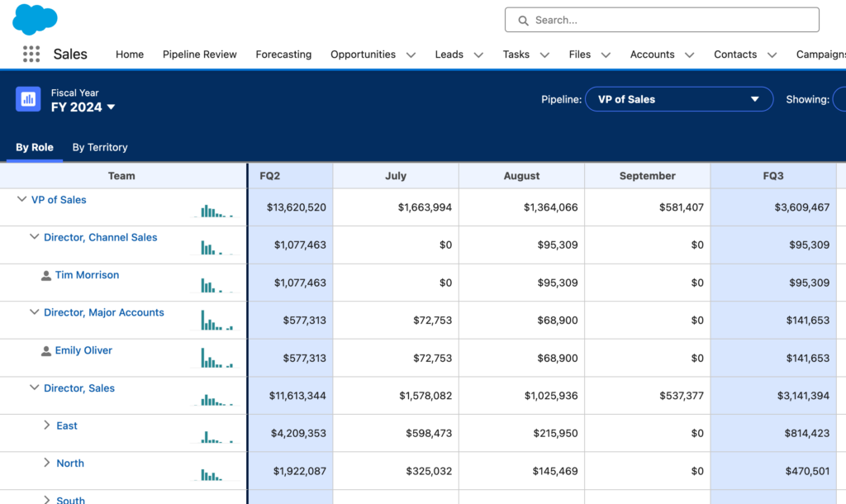
Task: Click the blue forecast chart icon in header
Action: point(28,99)
